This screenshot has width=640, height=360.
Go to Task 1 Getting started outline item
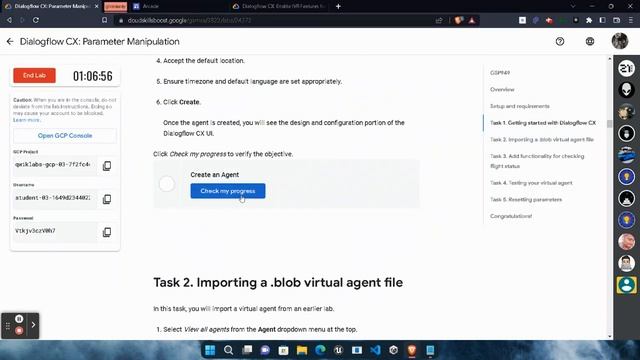coord(543,123)
